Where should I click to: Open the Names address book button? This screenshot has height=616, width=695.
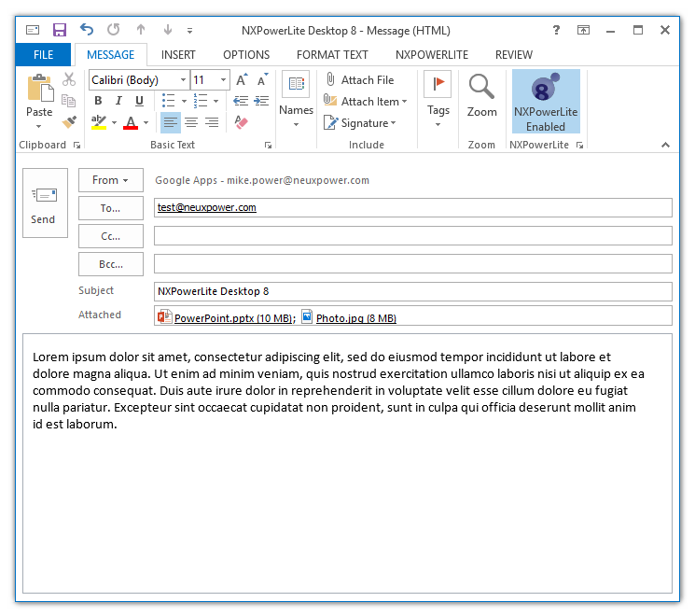pyautogui.click(x=296, y=98)
